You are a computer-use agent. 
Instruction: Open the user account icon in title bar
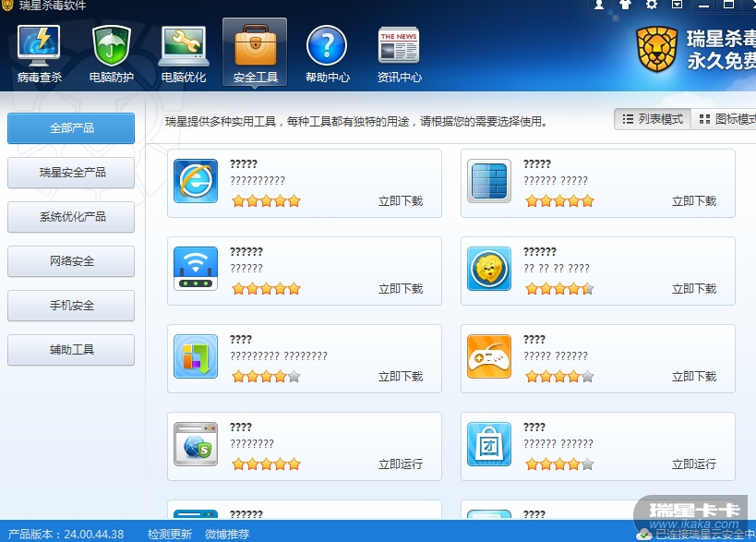click(x=599, y=5)
